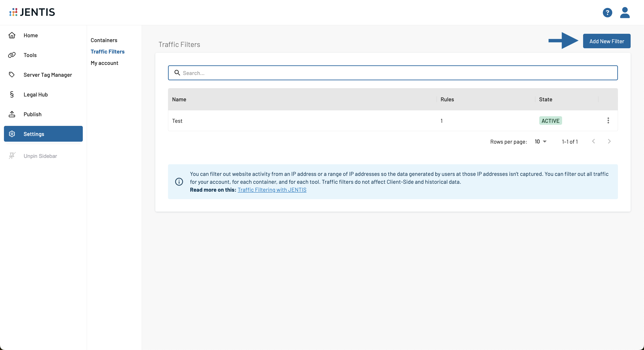Click the JENTIS logo
Screen dimensions: 644x350
(32, 12)
